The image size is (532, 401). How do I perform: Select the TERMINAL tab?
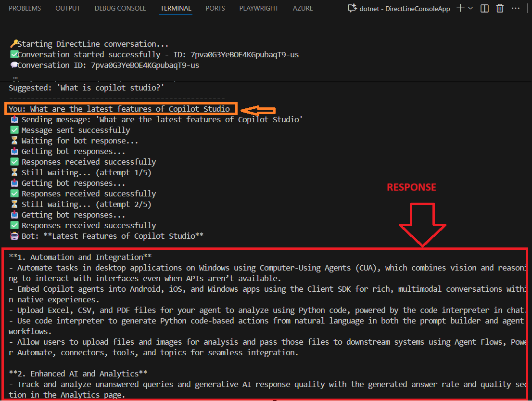coord(176,8)
